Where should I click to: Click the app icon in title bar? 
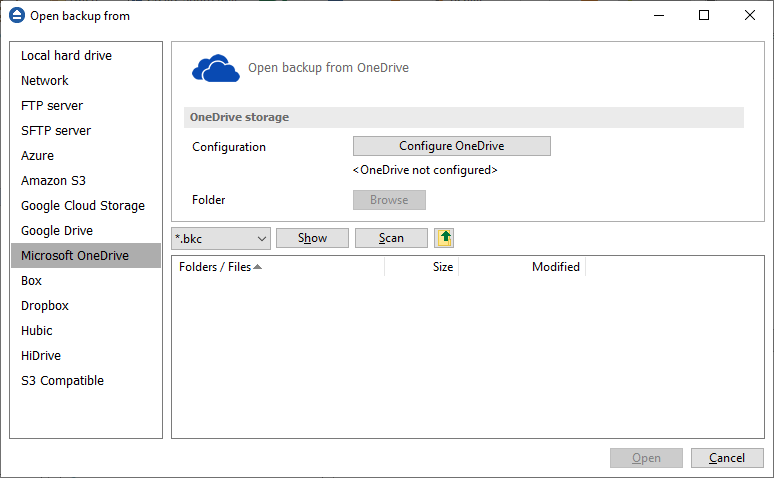(x=17, y=15)
